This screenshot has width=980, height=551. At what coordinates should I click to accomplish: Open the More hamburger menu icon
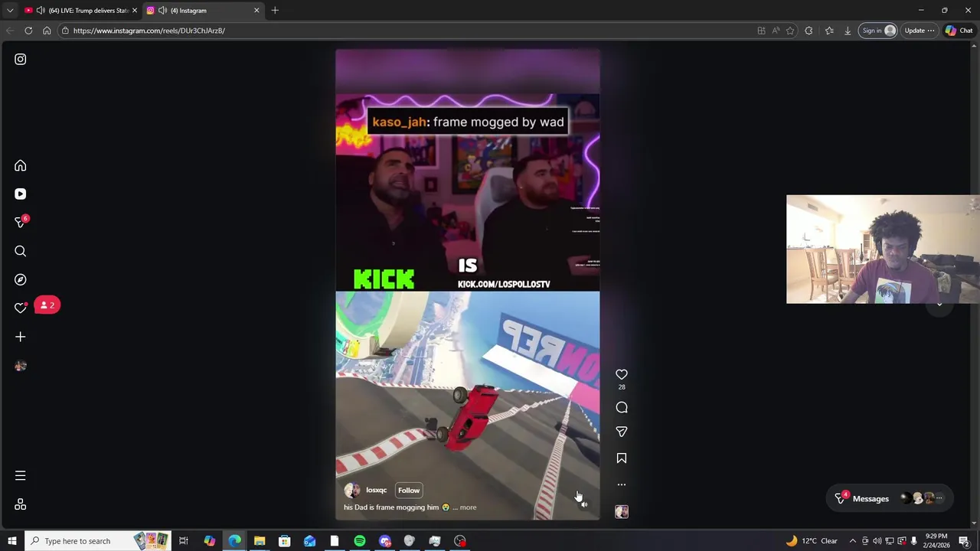[x=21, y=476]
